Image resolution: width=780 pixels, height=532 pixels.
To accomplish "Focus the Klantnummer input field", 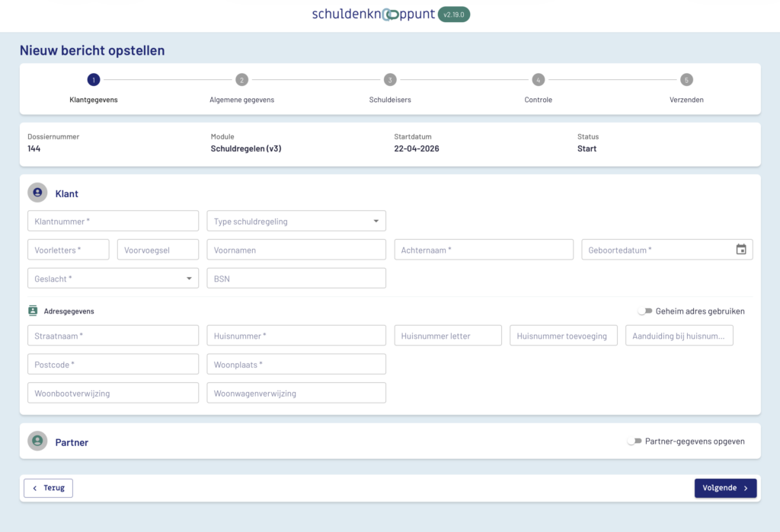I will pos(113,221).
